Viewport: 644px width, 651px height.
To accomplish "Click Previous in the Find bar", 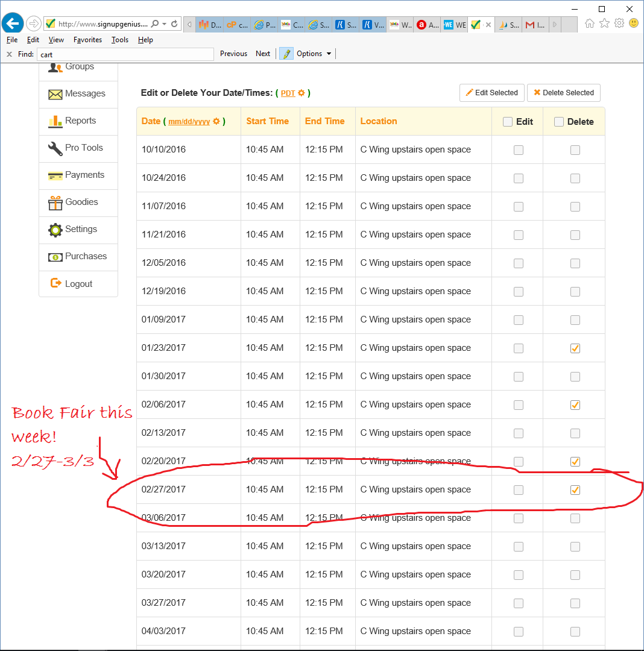I will 233,54.
